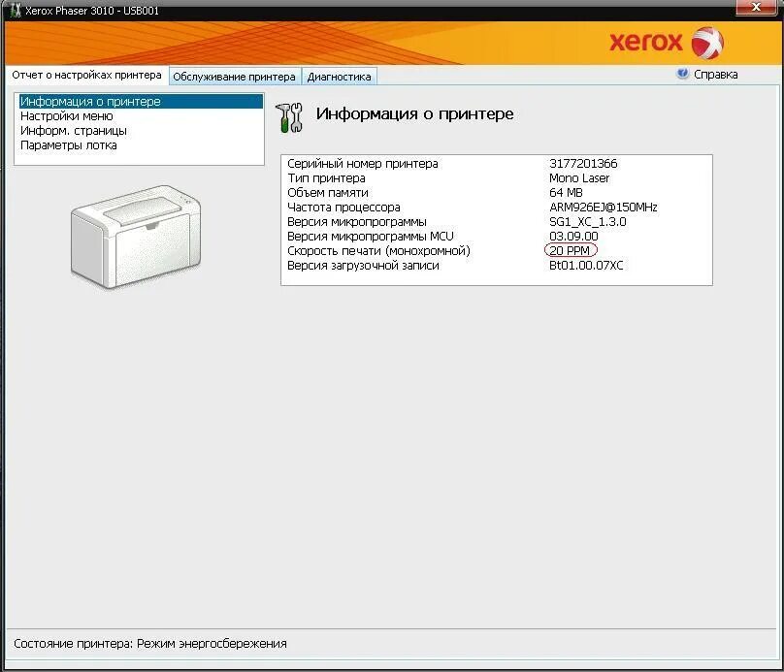
Task: Click the Версия микропрограммы MCU label
Action: tap(370, 236)
